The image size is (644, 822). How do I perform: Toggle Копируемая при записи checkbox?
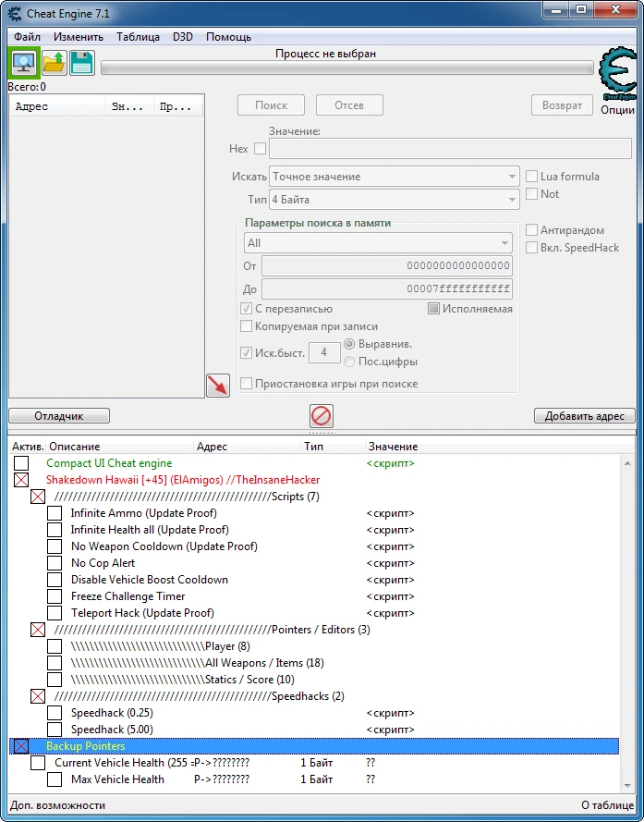[246, 326]
